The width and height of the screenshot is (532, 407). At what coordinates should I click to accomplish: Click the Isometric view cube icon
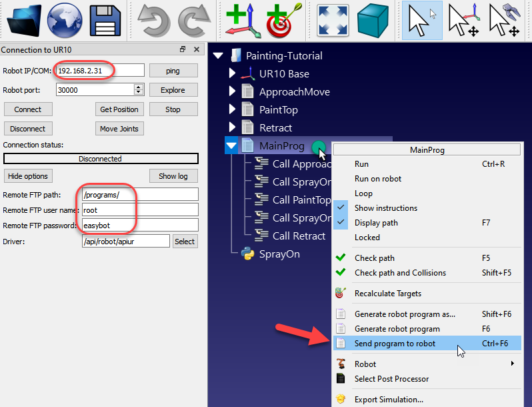(373, 20)
